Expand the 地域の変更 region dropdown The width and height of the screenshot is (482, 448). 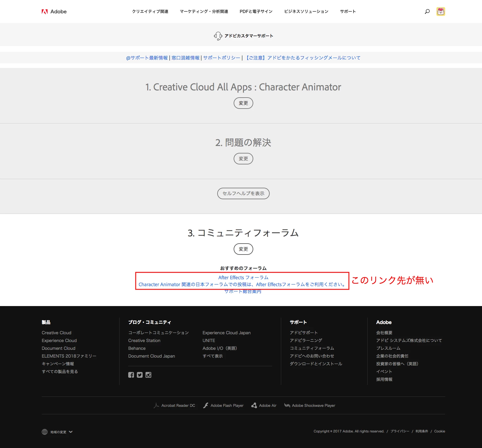pos(61,432)
